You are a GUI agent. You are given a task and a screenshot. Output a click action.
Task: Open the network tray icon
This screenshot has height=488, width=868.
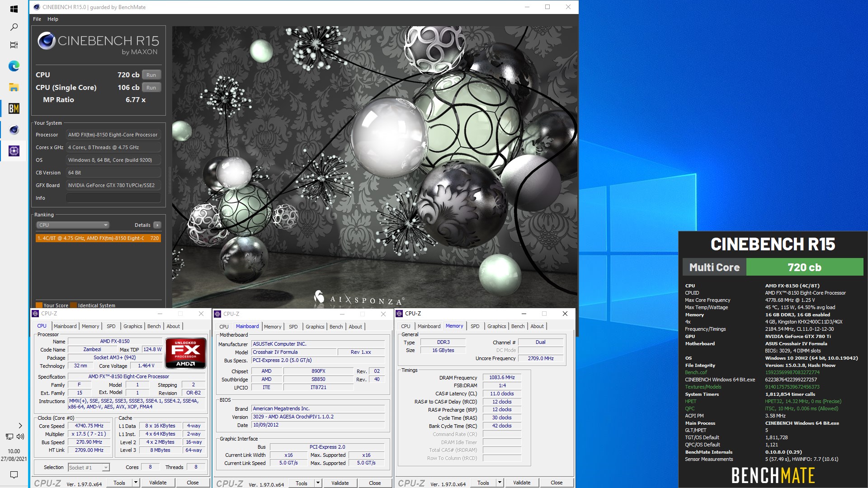9,436
